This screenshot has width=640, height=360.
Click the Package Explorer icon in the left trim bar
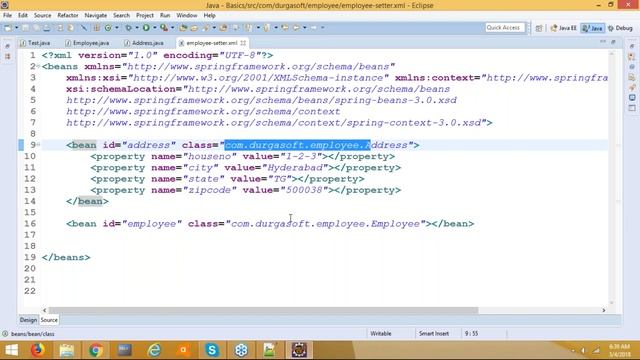click(7, 56)
